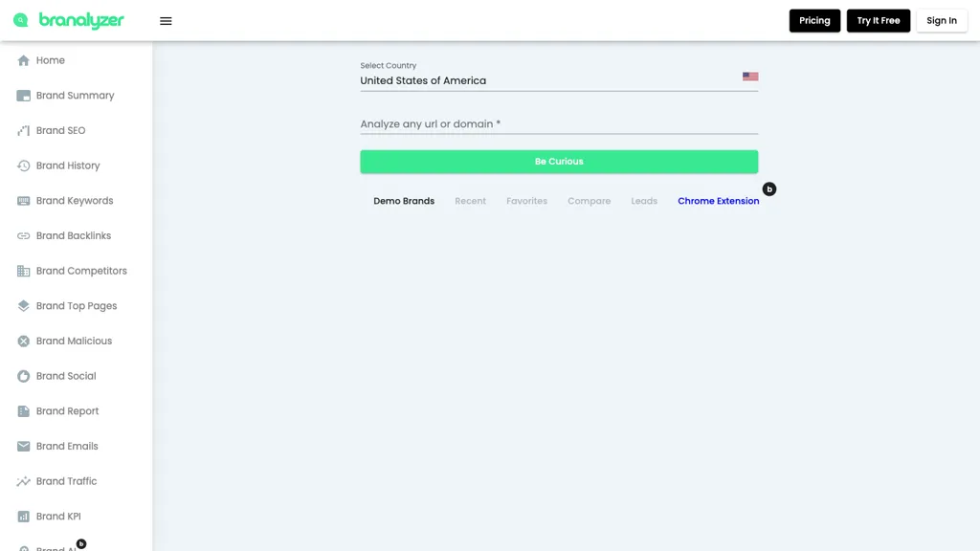Viewport: 980px width, 551px height.
Task: Open the Select Country dropdown
Action: click(x=559, y=77)
